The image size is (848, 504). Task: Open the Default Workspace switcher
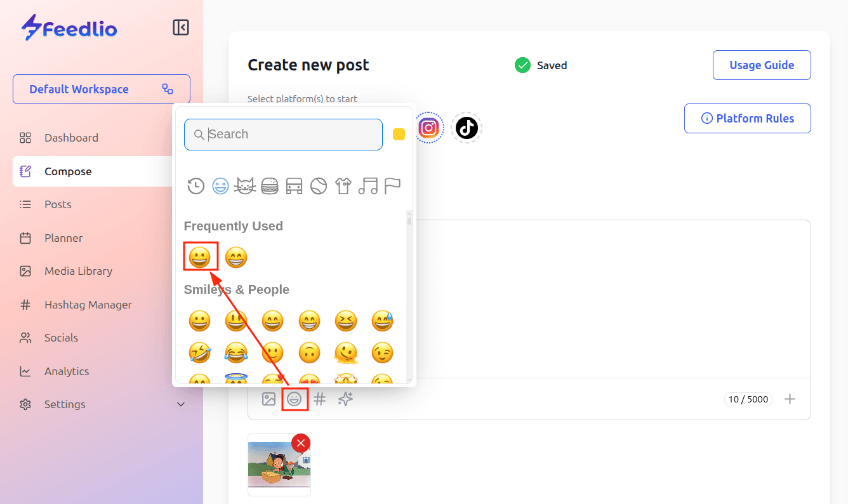(x=102, y=90)
